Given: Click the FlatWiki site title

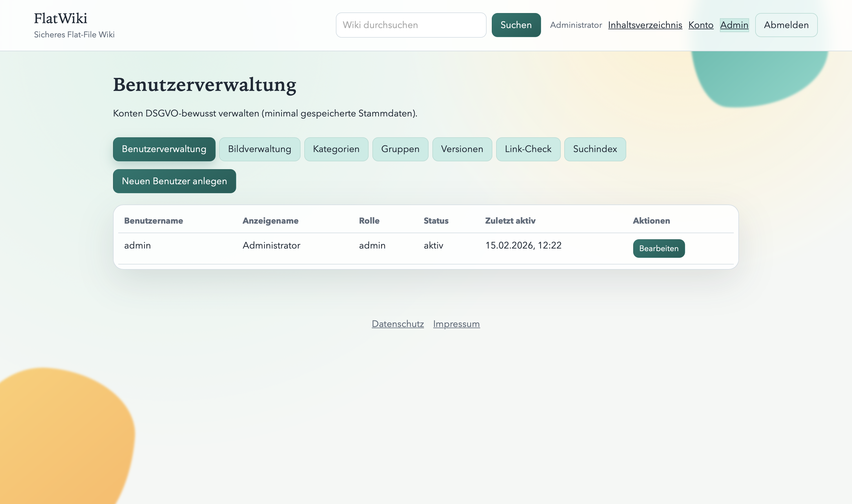Looking at the screenshot, I should 61,18.
